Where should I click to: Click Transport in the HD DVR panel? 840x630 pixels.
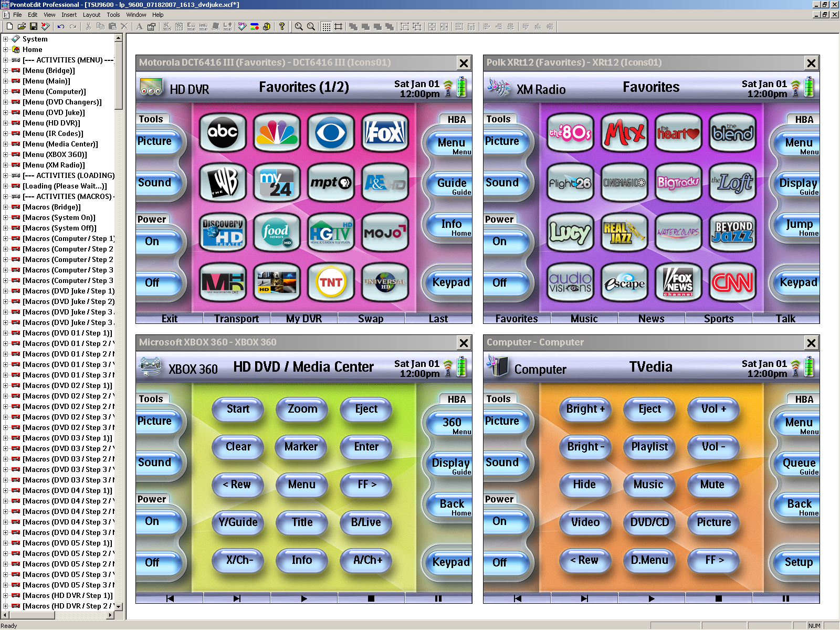pos(237,319)
